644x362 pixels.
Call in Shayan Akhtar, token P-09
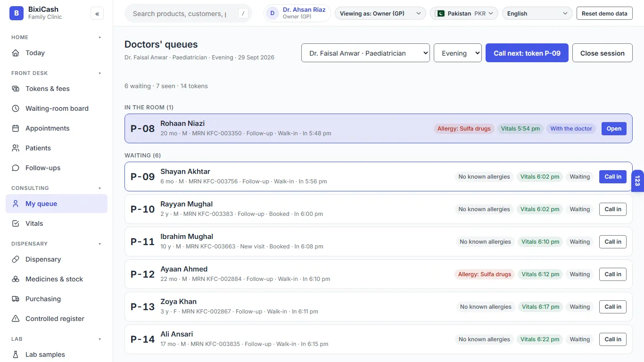tap(613, 177)
